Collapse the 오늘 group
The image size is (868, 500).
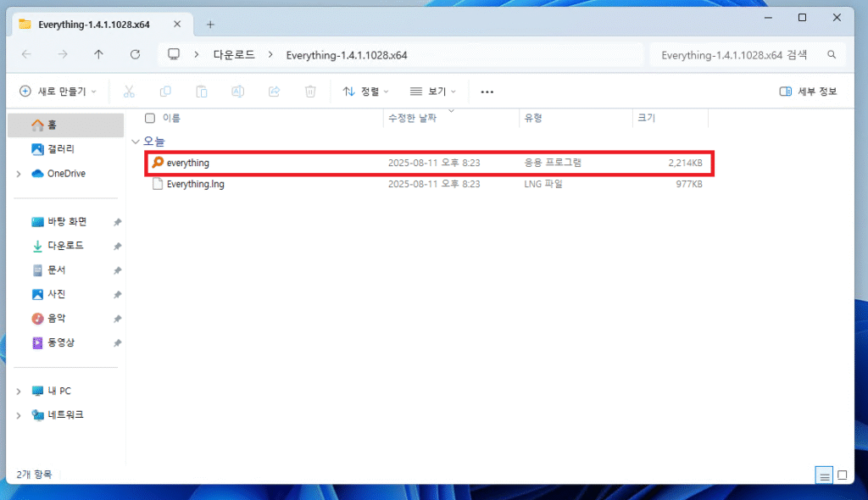tap(136, 142)
